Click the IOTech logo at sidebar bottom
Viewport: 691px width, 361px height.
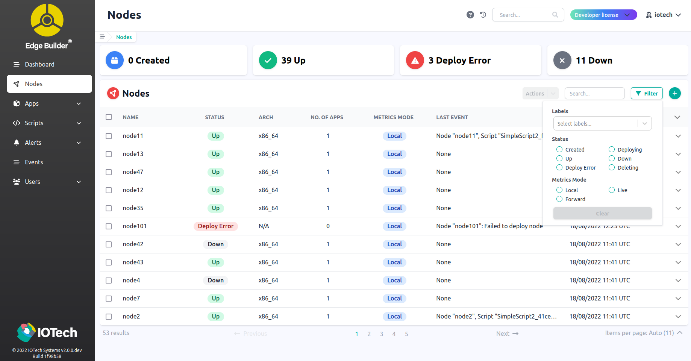[47, 332]
